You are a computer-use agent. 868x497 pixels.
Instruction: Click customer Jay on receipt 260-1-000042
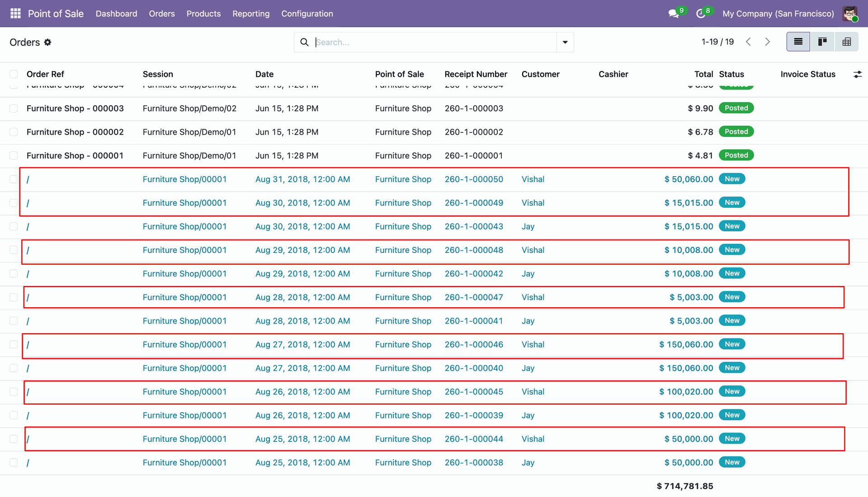coord(528,274)
